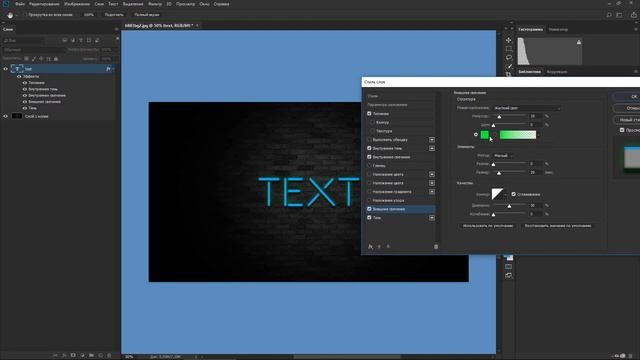The width and height of the screenshot is (640, 360).
Task: Add another Тень effect with plus button
Action: [432, 218]
